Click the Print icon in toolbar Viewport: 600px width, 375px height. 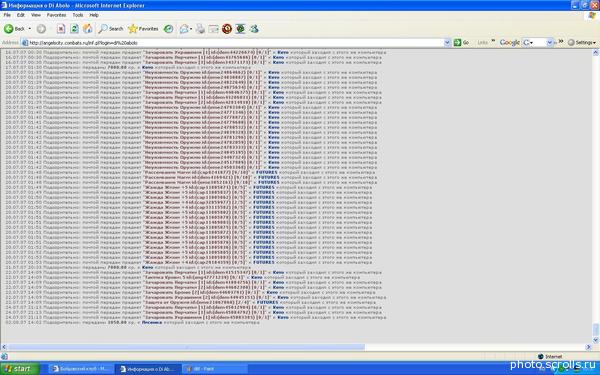pyautogui.click(x=200, y=29)
